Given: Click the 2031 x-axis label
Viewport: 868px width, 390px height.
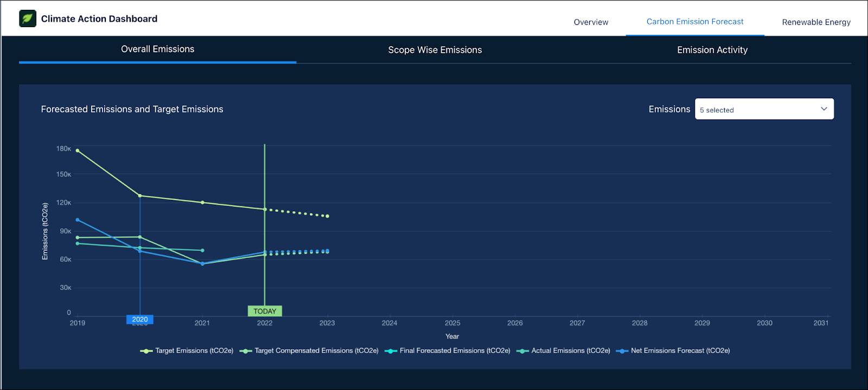Looking at the screenshot, I should 821,323.
